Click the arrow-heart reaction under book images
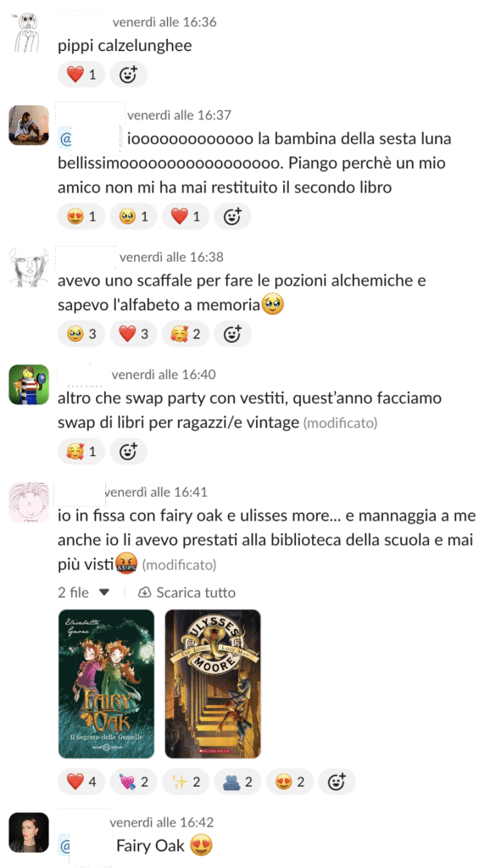The height and width of the screenshot is (868, 490). [x=133, y=782]
